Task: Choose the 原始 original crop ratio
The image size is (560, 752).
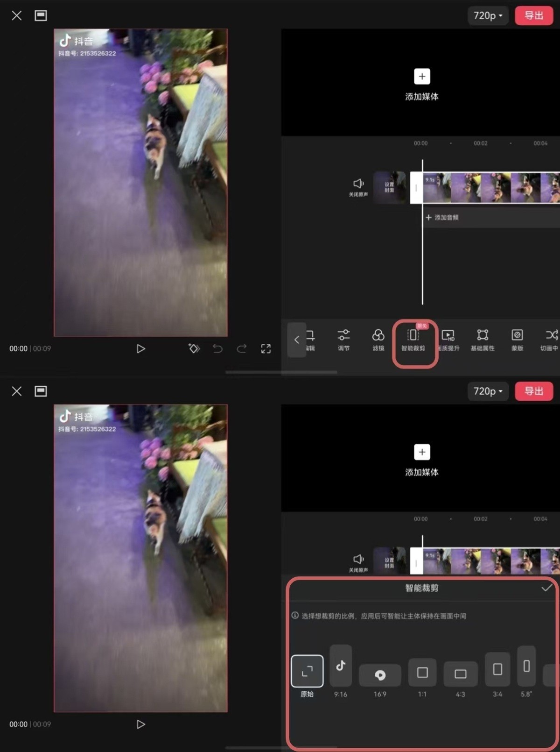Action: click(307, 676)
